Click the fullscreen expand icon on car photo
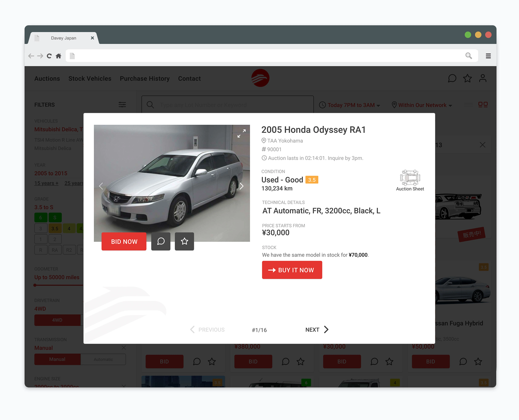Screen dimensions: 519x420 (242, 133)
